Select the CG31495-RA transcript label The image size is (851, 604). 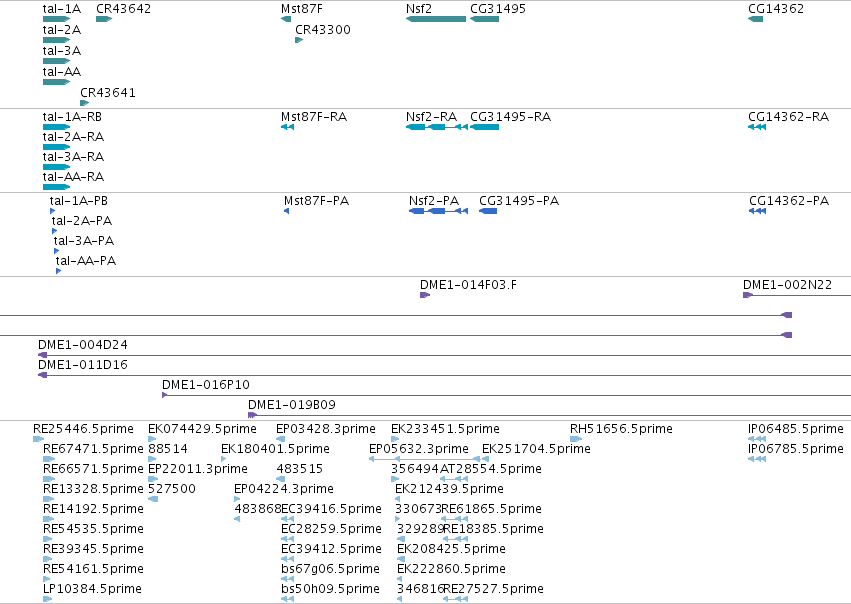coord(510,117)
